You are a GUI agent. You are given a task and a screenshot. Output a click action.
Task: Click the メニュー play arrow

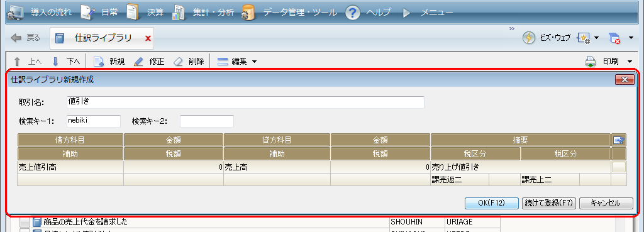[407, 13]
